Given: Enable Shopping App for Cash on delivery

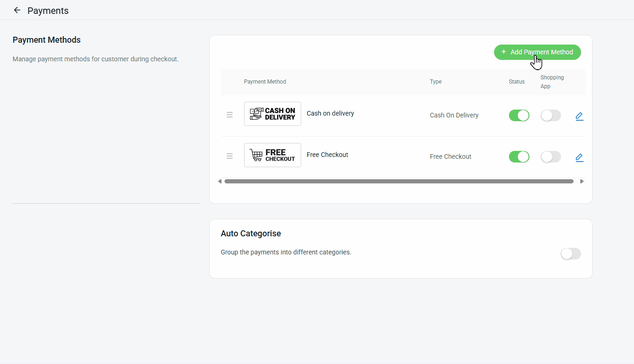Looking at the screenshot, I should pos(551,115).
